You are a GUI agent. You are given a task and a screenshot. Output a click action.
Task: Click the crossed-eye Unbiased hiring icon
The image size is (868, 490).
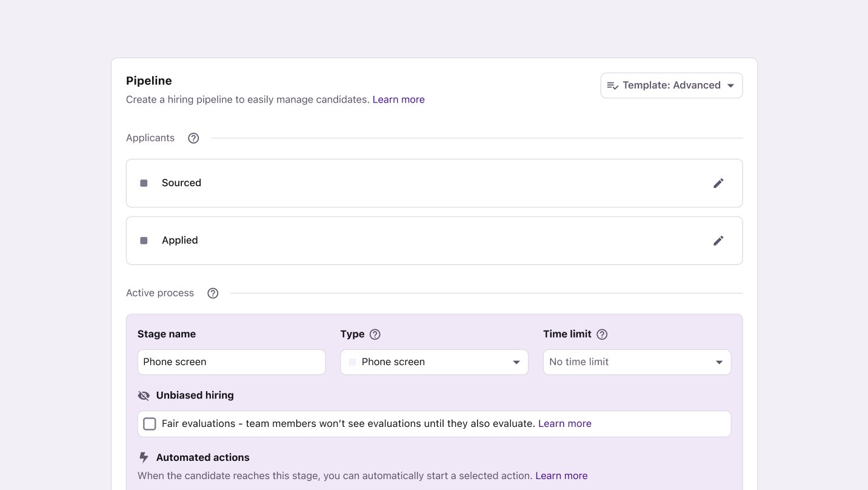144,395
